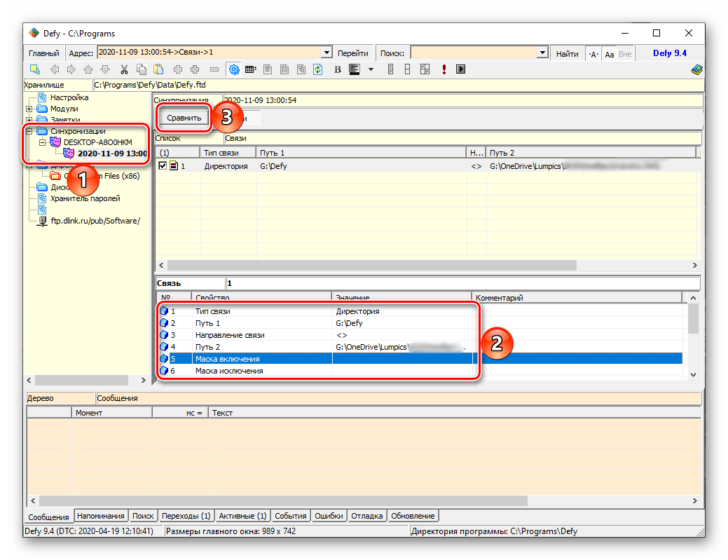Viewport: 728px width, 560px height.
Task: Open the Адрес address dropdown
Action: click(326, 53)
